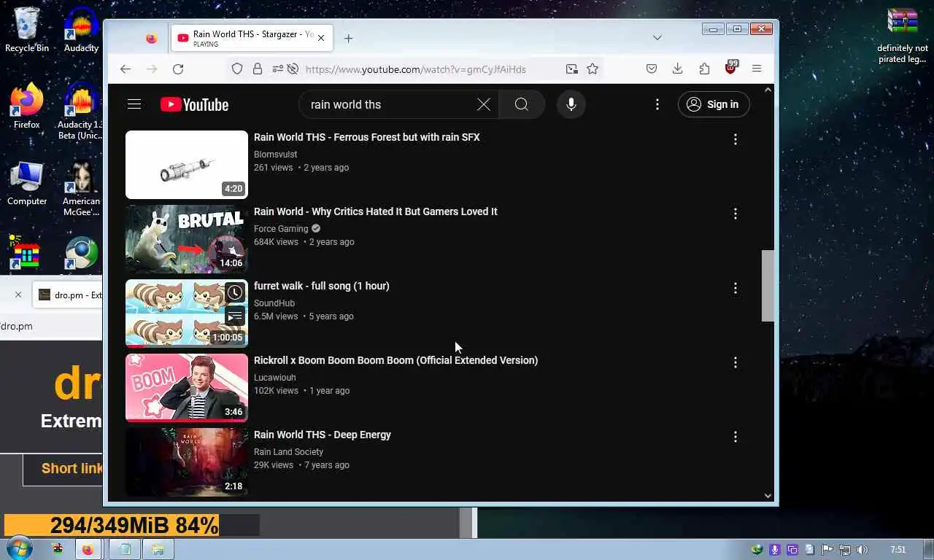The height and width of the screenshot is (560, 934).
Task: Start voice search with the microphone
Action: tap(571, 104)
